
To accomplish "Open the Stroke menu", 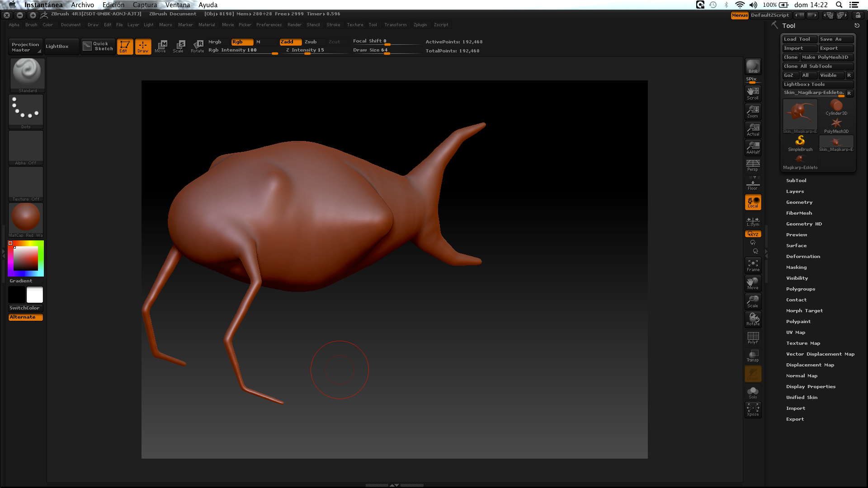I will point(333,25).
